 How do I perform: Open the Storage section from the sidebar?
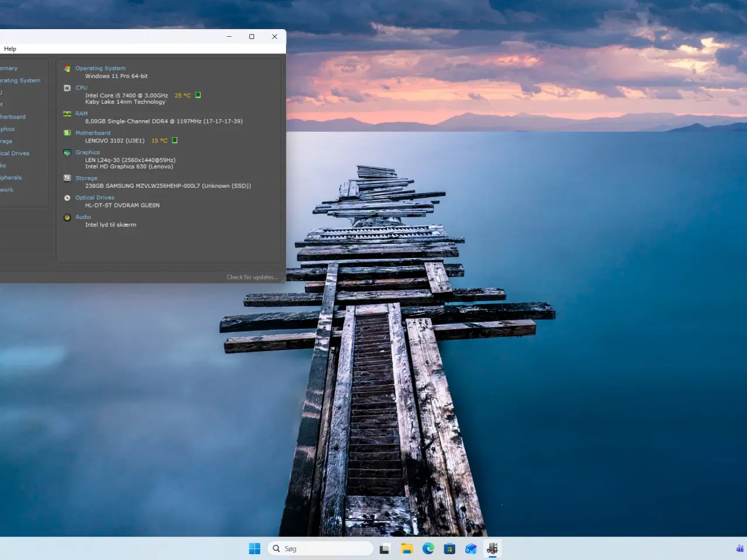click(x=7, y=141)
